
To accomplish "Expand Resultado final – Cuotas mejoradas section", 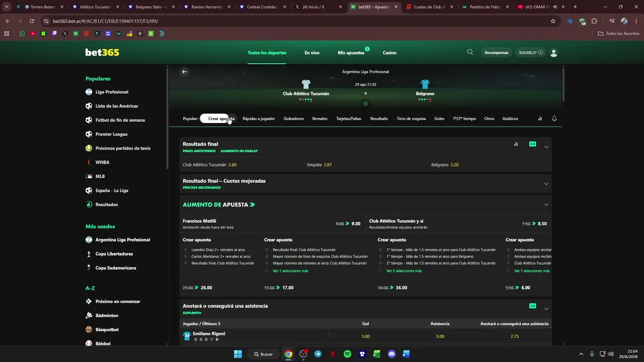I will coord(546,184).
